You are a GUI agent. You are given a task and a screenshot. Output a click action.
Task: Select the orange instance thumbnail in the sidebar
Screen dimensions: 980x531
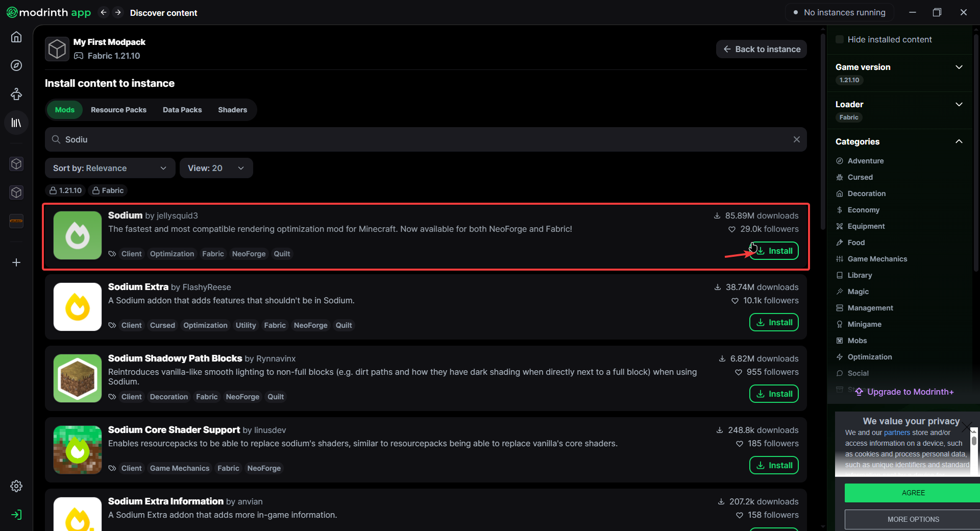pyautogui.click(x=16, y=221)
